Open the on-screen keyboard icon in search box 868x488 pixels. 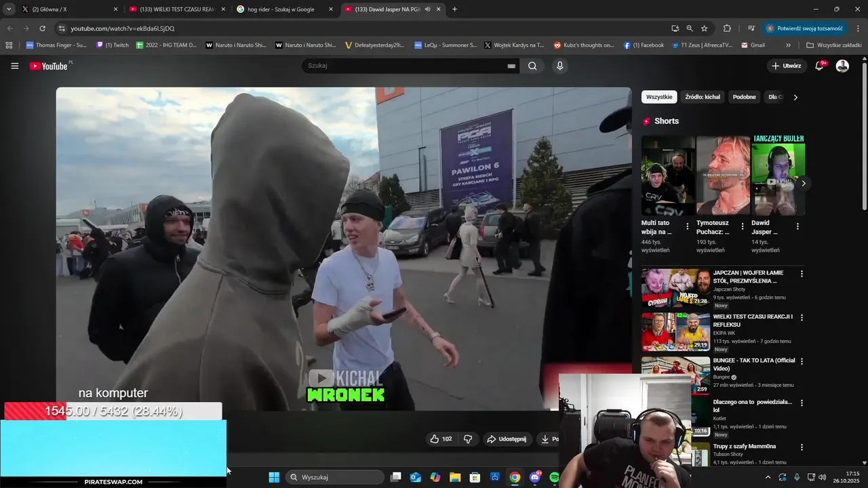pyautogui.click(x=511, y=66)
